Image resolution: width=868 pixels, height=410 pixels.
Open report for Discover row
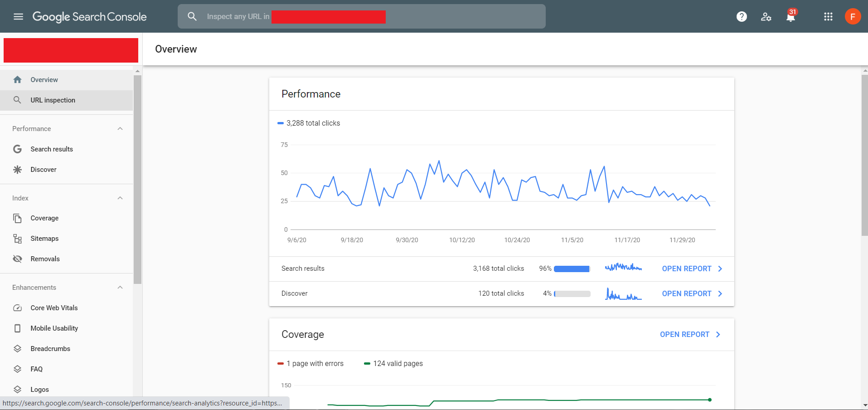(x=692, y=293)
